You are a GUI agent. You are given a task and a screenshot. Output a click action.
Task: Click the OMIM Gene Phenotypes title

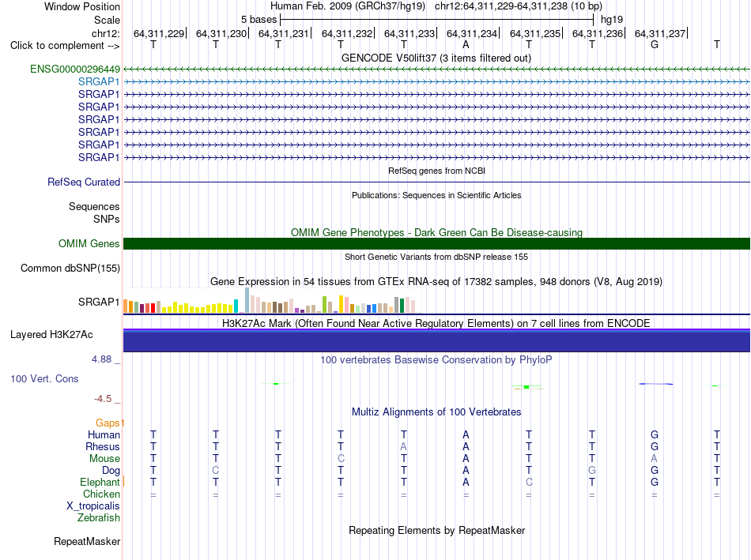click(x=437, y=233)
